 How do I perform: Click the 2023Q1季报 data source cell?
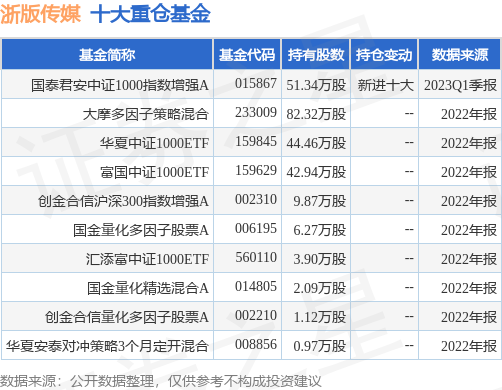pyautogui.click(x=460, y=85)
